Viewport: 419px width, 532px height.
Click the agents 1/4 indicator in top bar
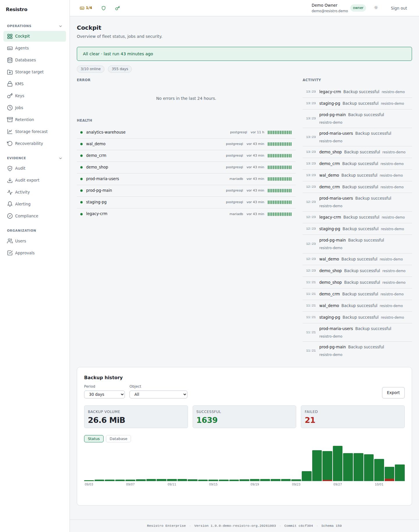click(x=86, y=8)
